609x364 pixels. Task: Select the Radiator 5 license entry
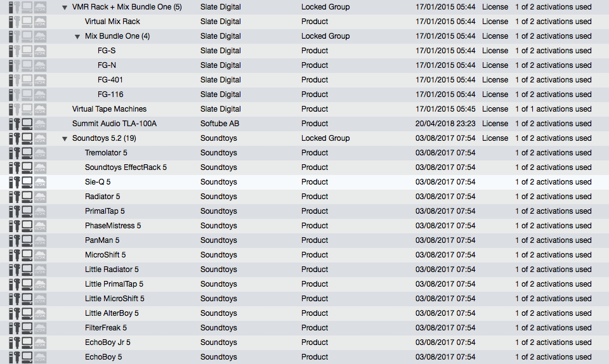(102, 197)
